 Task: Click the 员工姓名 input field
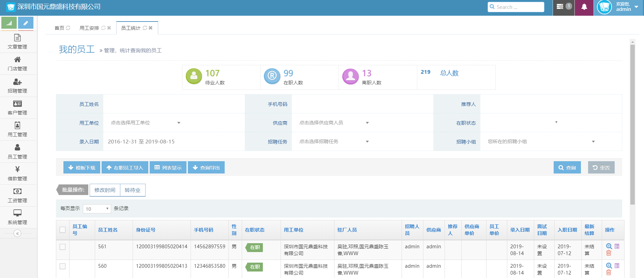(174, 104)
